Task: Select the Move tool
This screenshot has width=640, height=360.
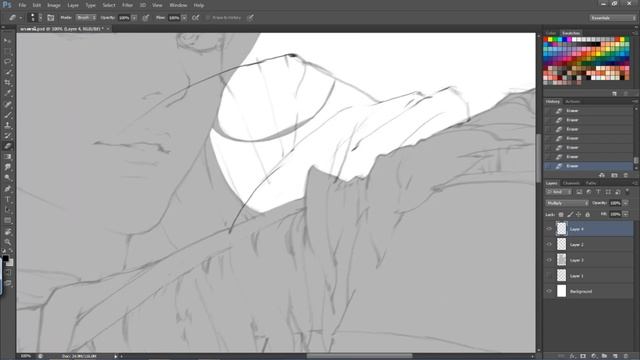Action: [x=7, y=40]
